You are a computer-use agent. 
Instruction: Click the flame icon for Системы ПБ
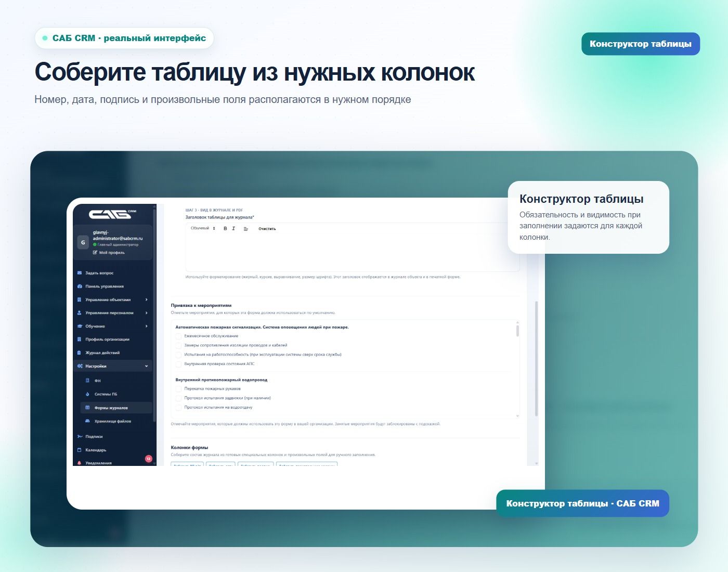[88, 394]
